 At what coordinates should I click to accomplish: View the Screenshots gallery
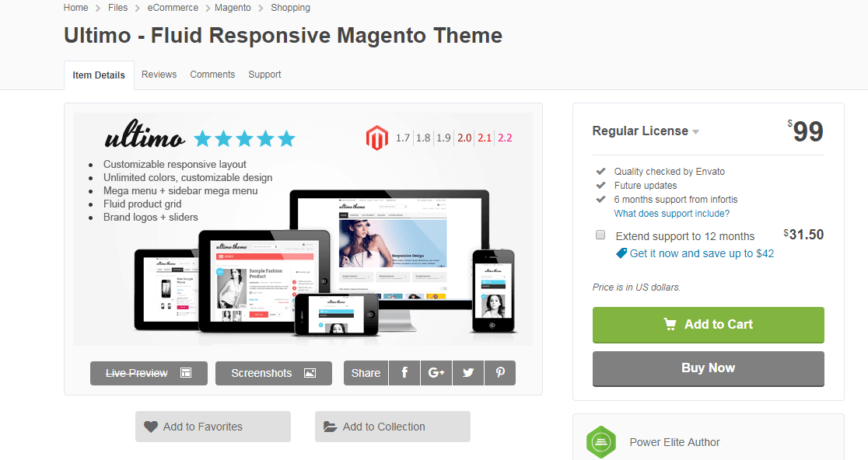click(x=274, y=373)
